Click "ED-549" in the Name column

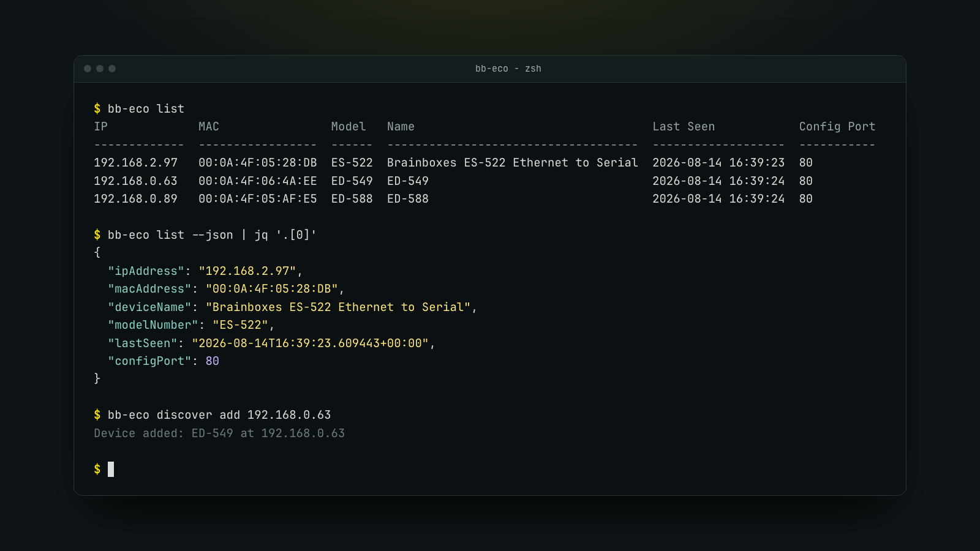pos(408,181)
